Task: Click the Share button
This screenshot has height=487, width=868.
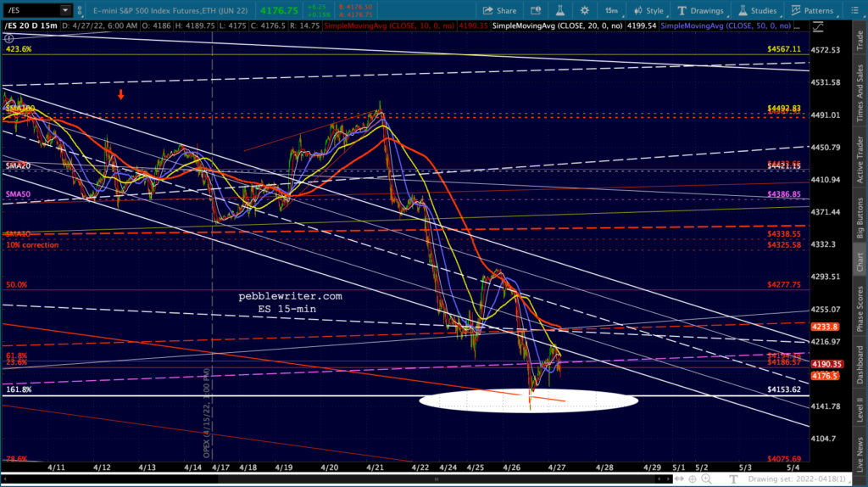Action: [x=499, y=10]
